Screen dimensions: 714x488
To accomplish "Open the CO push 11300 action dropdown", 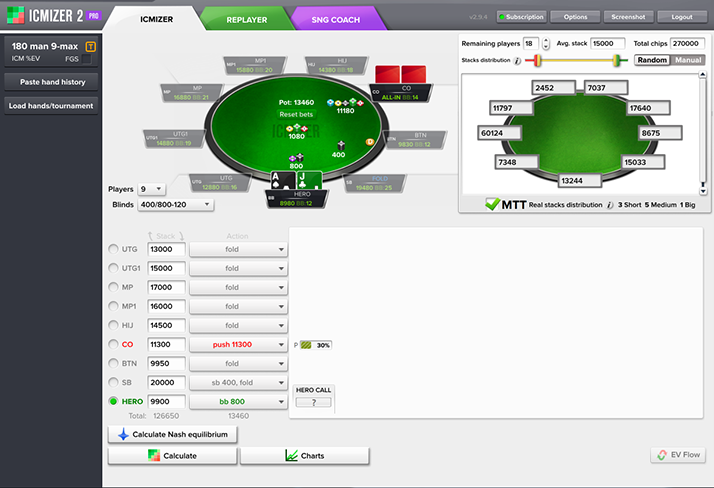I will (x=238, y=345).
